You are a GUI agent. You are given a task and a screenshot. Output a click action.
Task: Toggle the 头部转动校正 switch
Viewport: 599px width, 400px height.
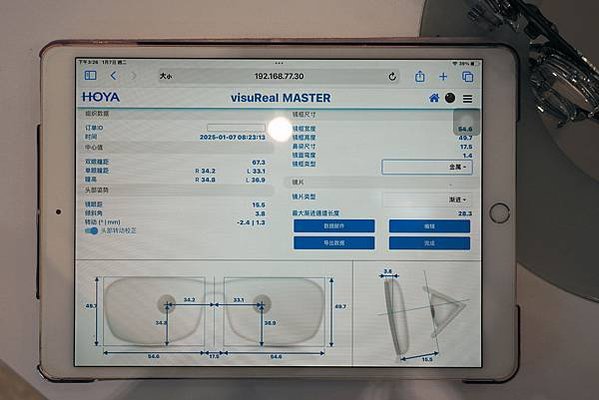pos(92,231)
